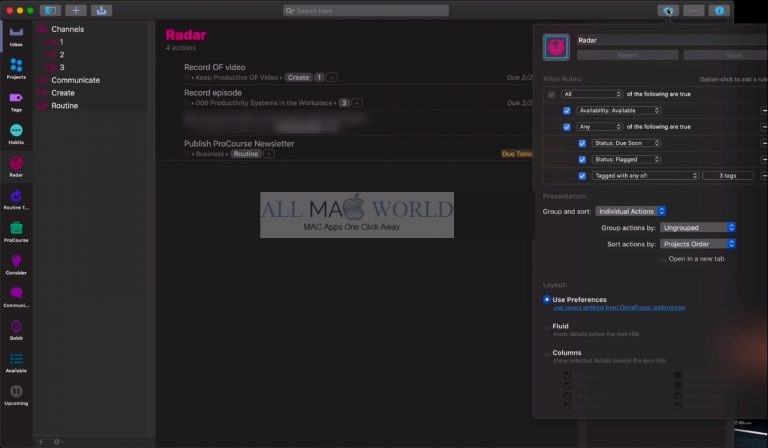This screenshot has width=768, height=448.
Task: Open the Group and sort dropdown
Action: click(x=630, y=211)
